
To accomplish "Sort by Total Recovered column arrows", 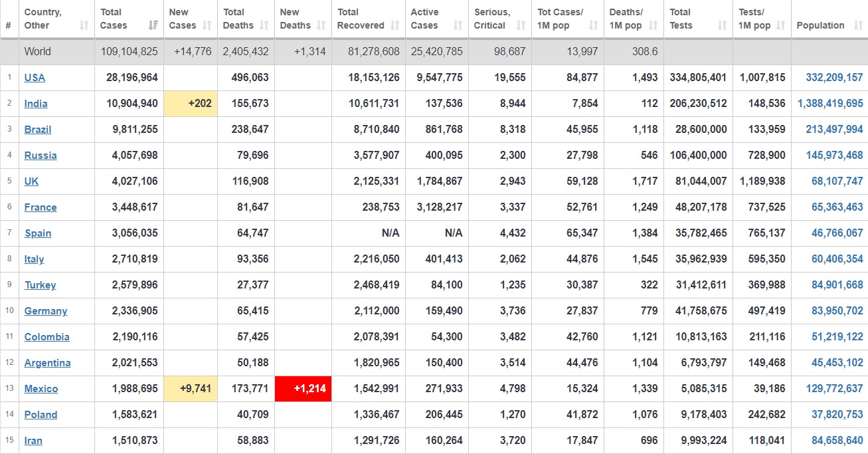I will (395, 26).
